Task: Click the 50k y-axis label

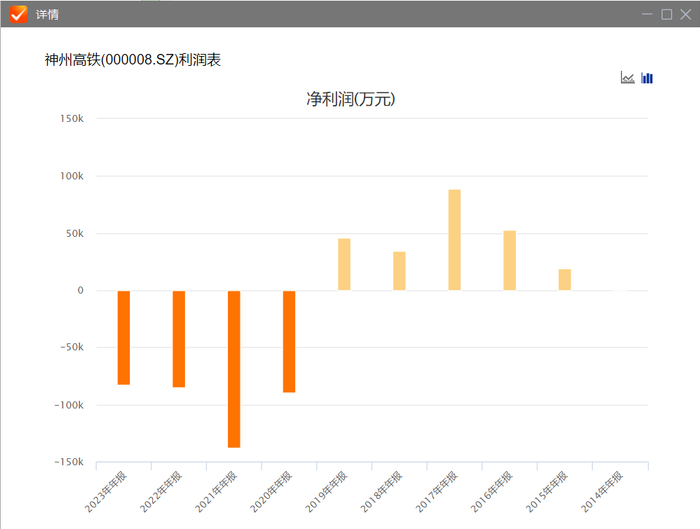Action: tap(75, 233)
